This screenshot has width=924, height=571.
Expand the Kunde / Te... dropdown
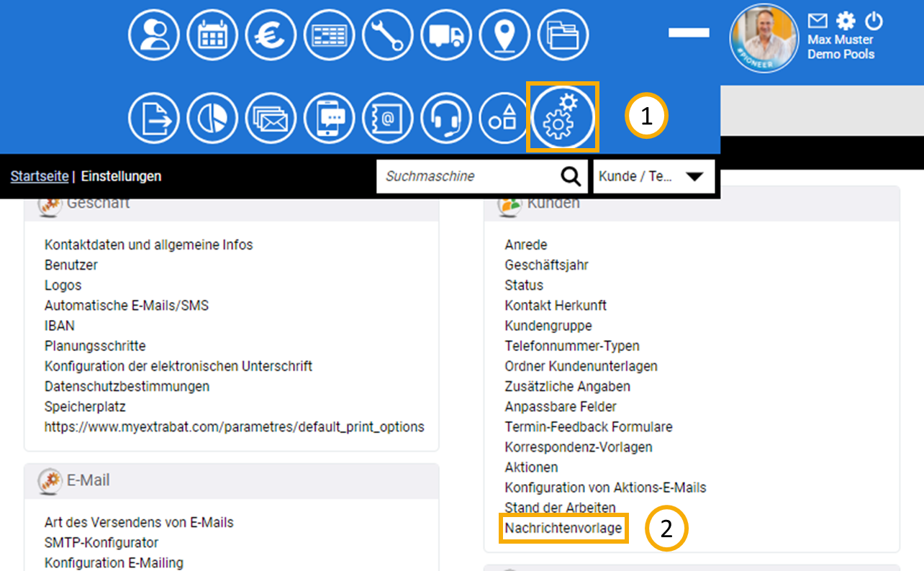653,176
